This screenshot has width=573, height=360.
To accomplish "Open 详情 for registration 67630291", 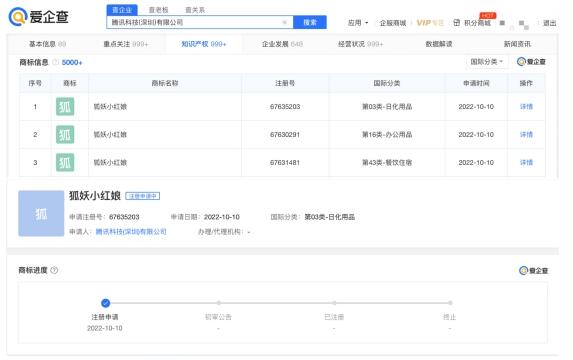I will (526, 134).
